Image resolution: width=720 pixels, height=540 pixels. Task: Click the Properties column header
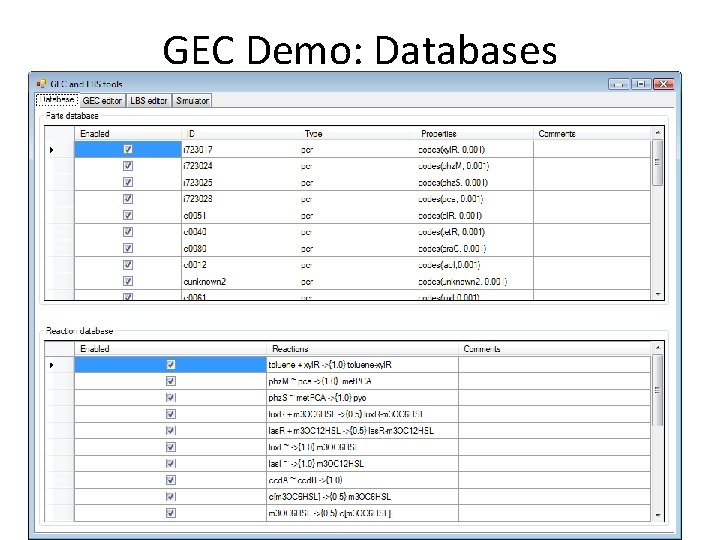(474, 134)
